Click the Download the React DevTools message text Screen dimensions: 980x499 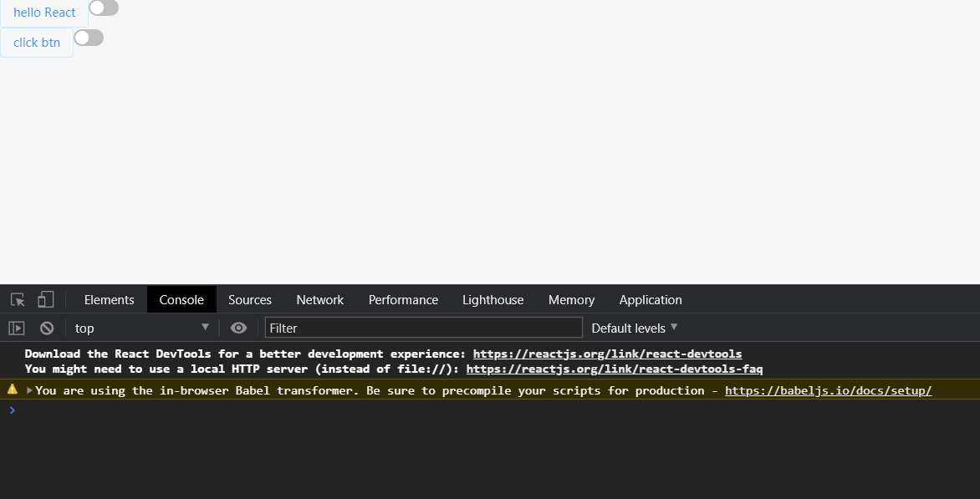click(245, 354)
